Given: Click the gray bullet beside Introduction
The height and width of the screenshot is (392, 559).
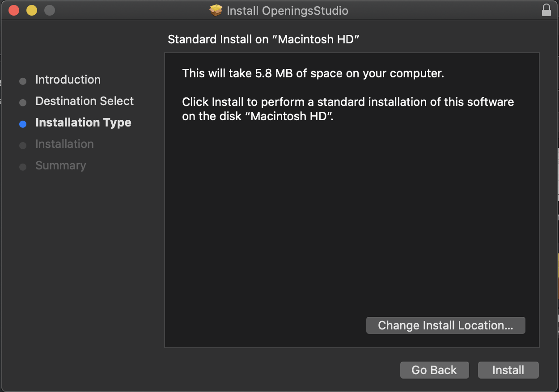Looking at the screenshot, I should tap(23, 81).
